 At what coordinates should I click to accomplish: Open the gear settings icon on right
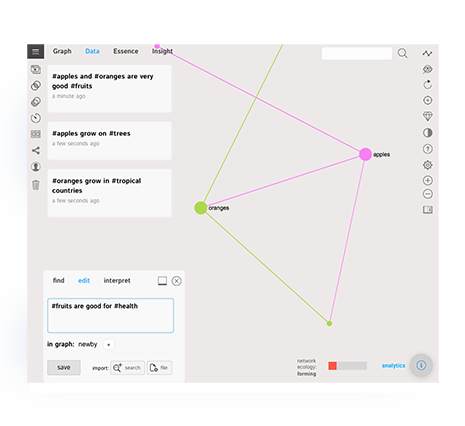pyautogui.click(x=428, y=165)
